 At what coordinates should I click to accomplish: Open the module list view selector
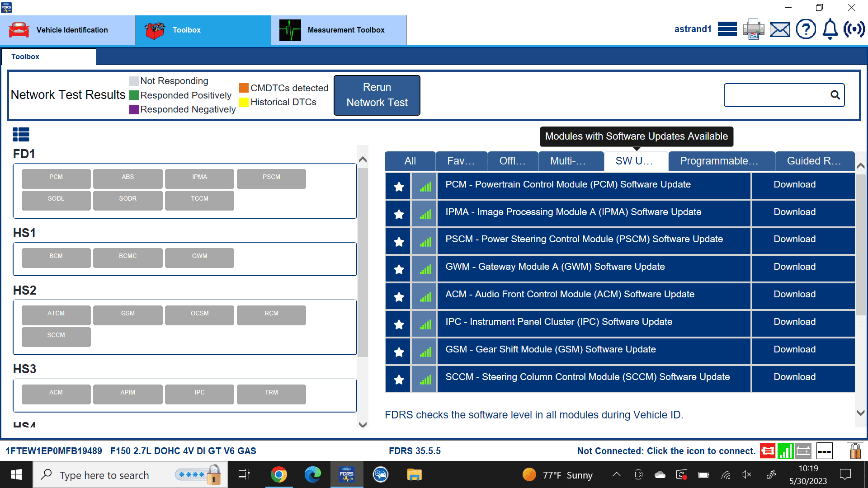21,134
